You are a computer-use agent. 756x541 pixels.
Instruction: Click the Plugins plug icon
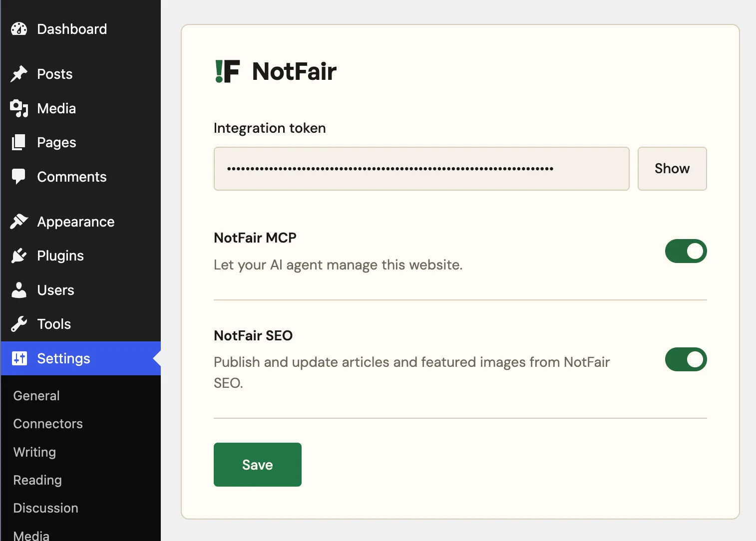click(x=19, y=256)
